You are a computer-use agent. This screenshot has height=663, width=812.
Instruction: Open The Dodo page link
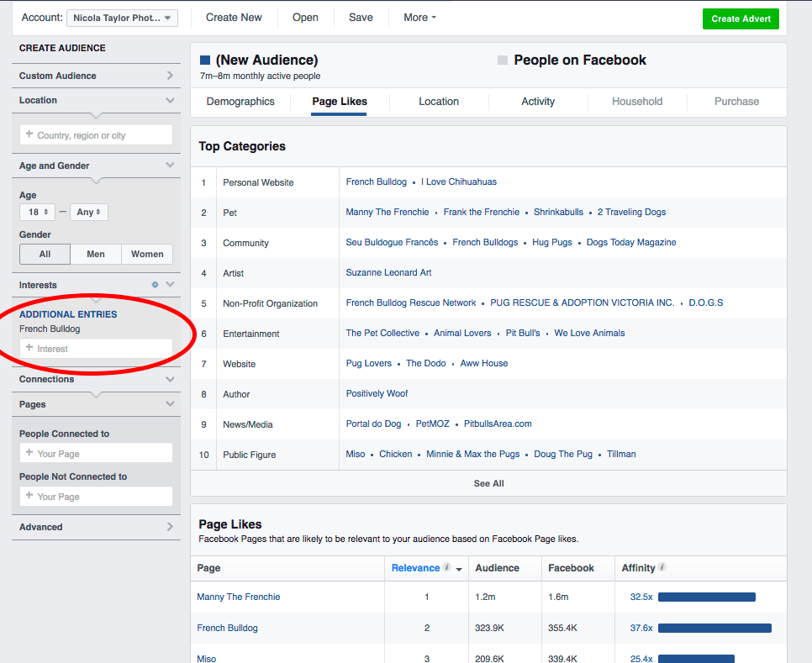click(425, 363)
